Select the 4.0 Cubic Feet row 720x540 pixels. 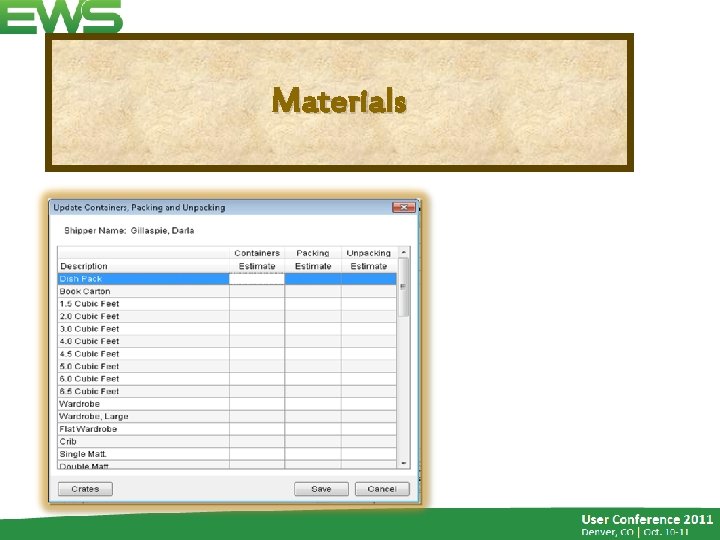227,341
